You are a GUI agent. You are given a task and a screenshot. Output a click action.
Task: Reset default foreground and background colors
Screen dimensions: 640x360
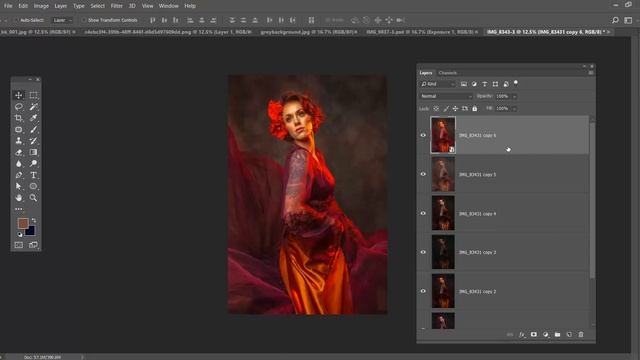(20, 234)
